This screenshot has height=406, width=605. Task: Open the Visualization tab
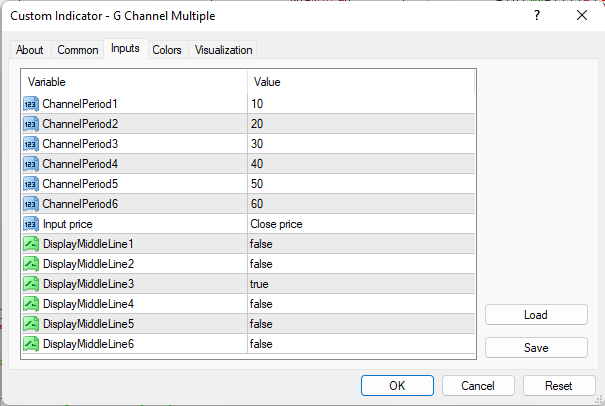pos(224,50)
